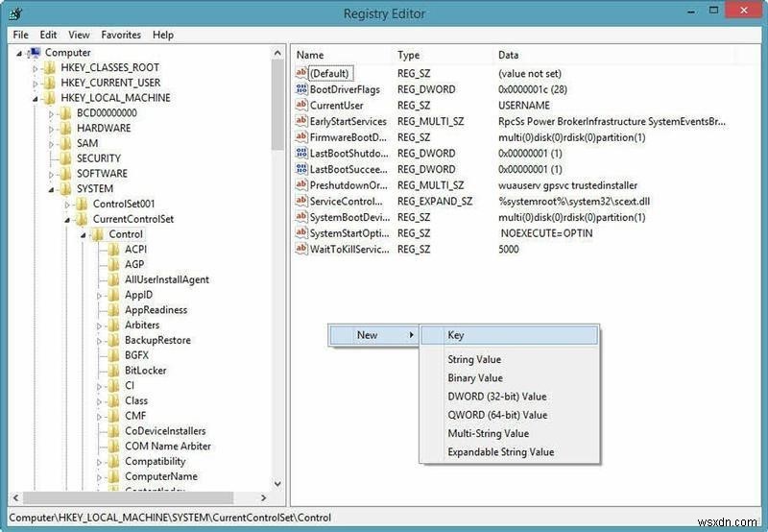Image resolution: width=768 pixels, height=532 pixels.
Task: Click the string icon beside WaitToKillServic... value
Action: [x=301, y=249]
